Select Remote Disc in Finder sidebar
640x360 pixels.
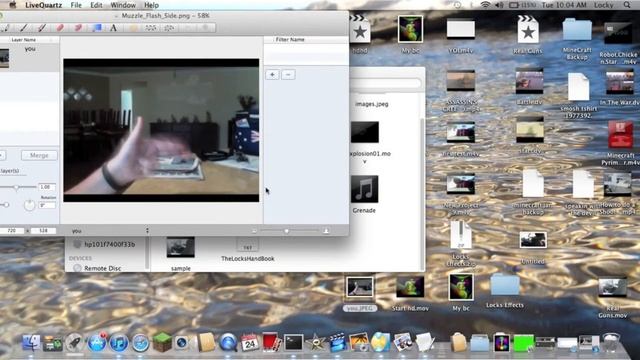point(102,268)
